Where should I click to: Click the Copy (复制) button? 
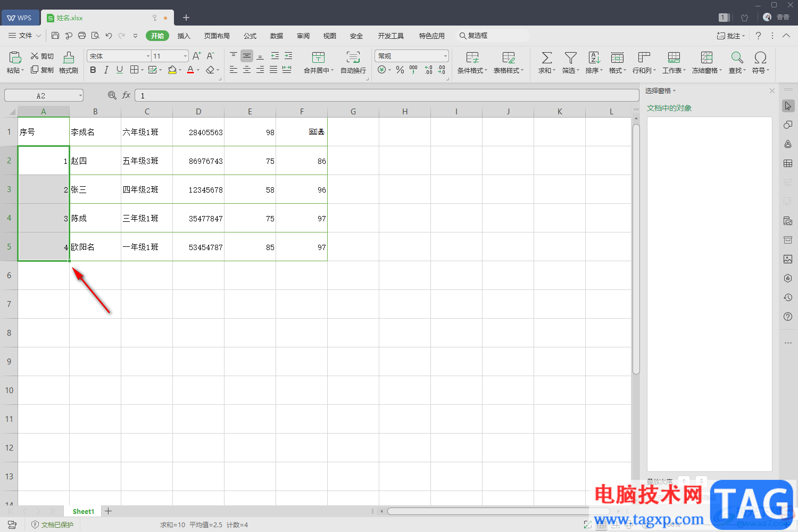tap(42, 70)
